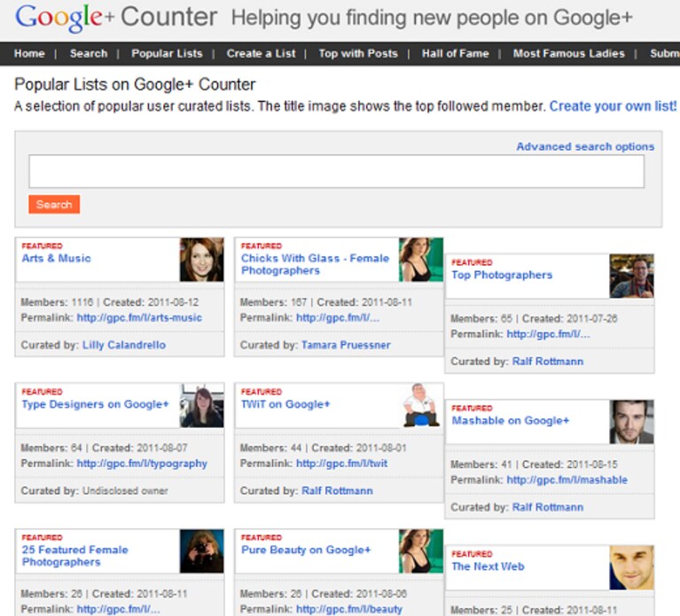This screenshot has width=680, height=616.
Task: Click the Chicks With Glass list thumbnail
Action: (421, 260)
